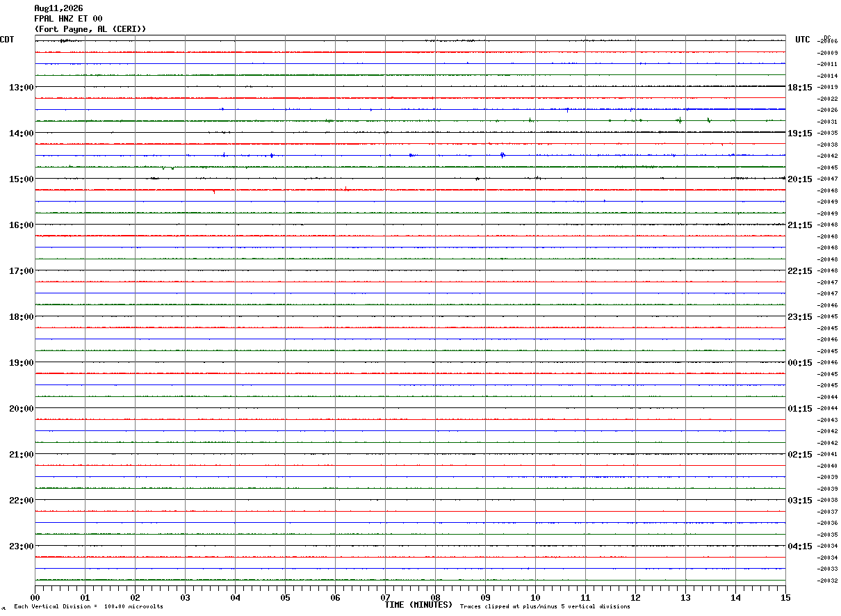Click the 19:00 CDT time label

(21, 363)
